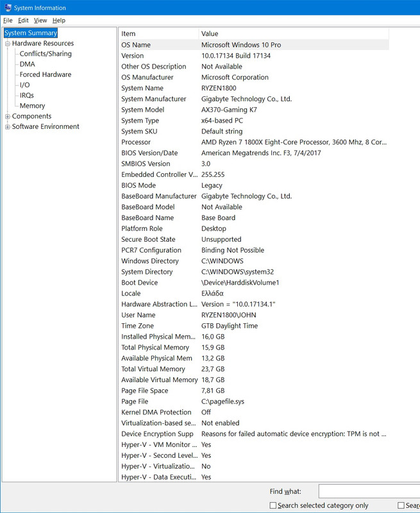Viewport: 420px width, 513px height.
Task: Open the IRQs category
Action: (27, 95)
